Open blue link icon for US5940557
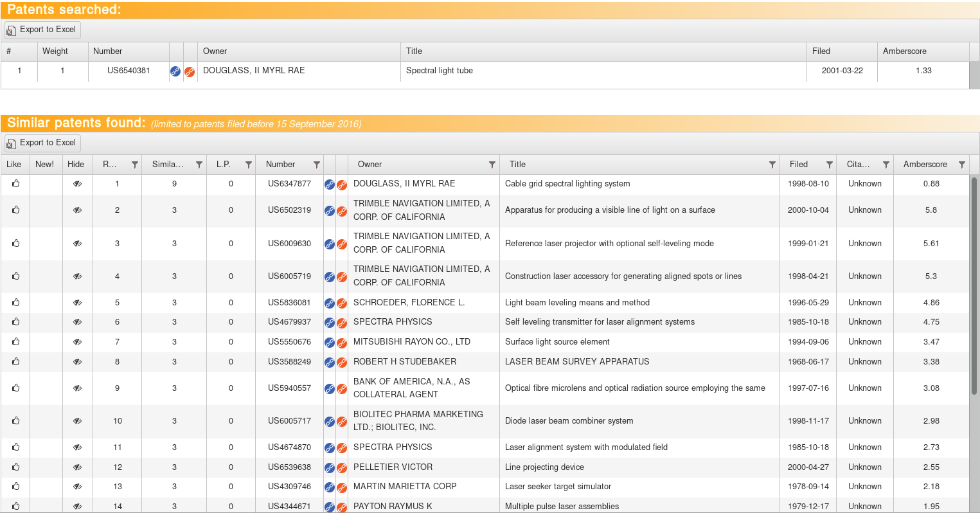The height and width of the screenshot is (513, 980). coord(330,389)
